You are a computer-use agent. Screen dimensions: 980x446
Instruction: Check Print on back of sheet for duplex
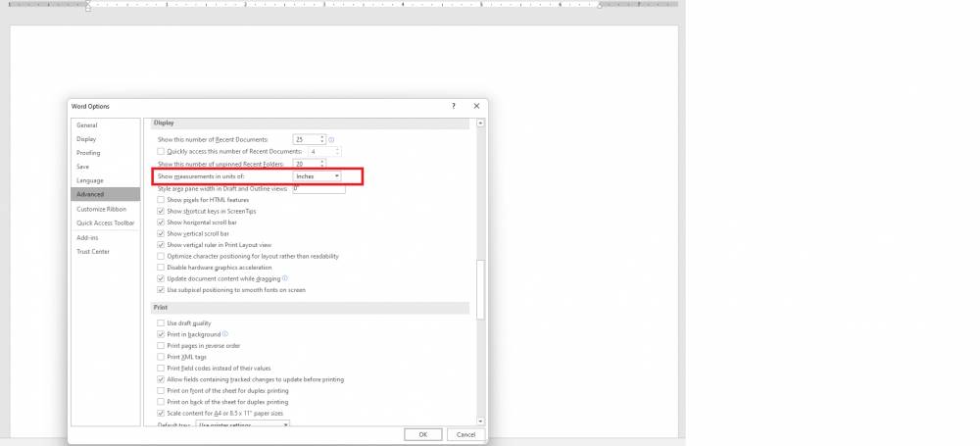click(161, 402)
